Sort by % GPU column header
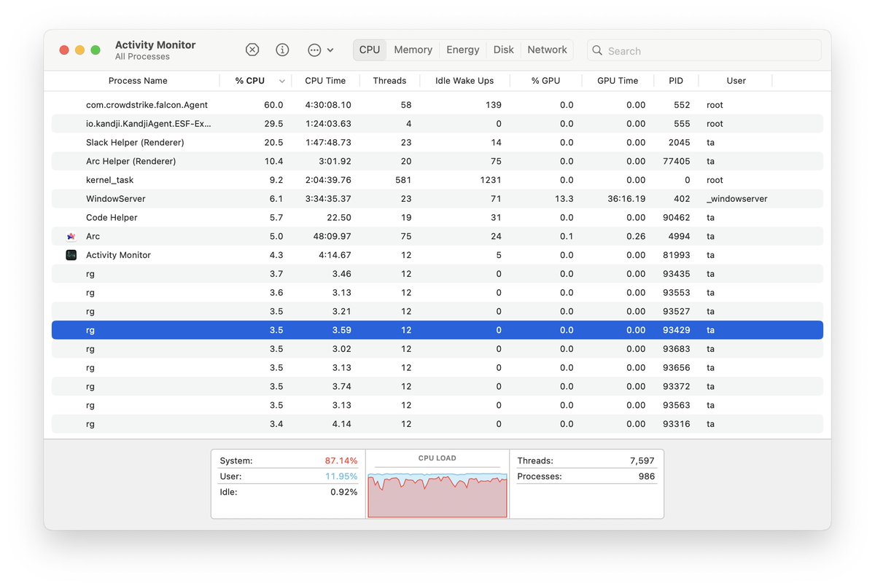The image size is (875, 588). [545, 81]
